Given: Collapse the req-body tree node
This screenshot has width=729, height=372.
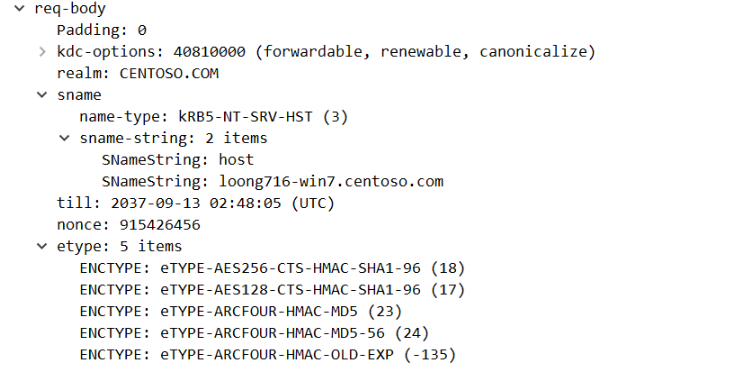Looking at the screenshot, I should point(20,8).
